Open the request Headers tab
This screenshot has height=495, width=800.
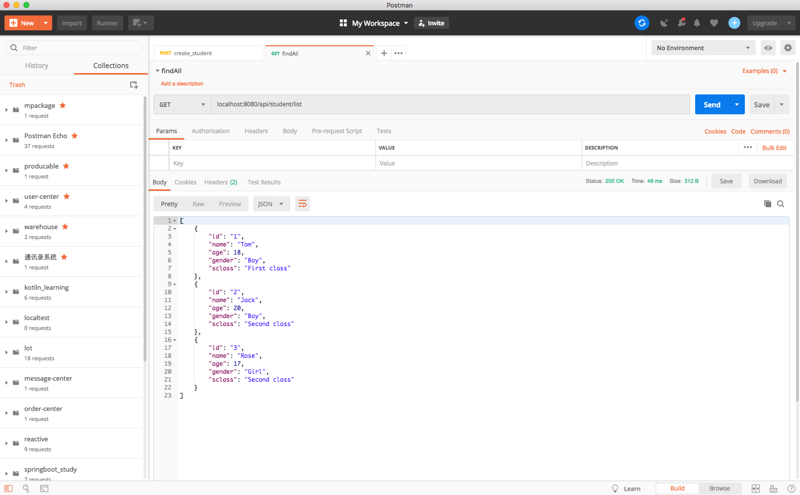256,131
